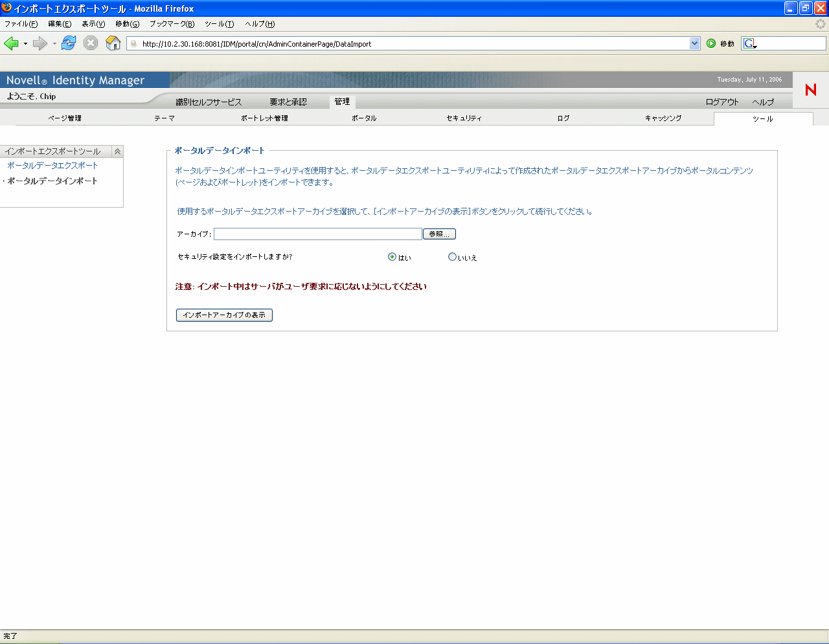Click the ログアウト link
Screen dimensions: 829x644
point(722,102)
